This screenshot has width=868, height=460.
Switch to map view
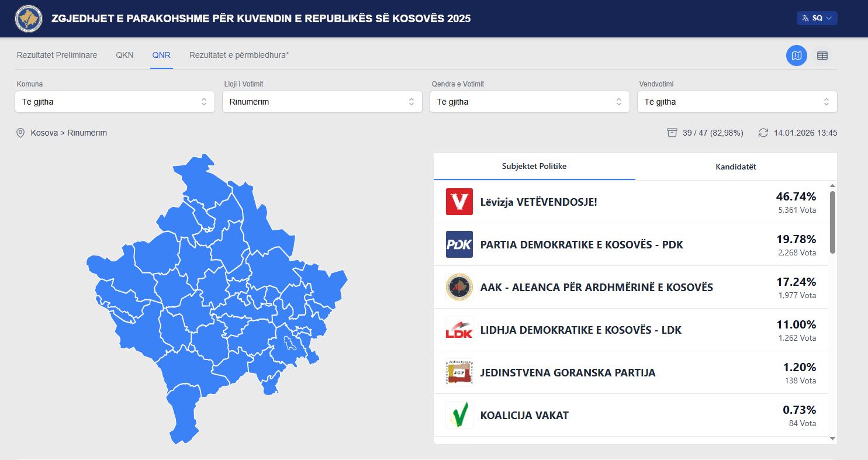[x=796, y=56]
